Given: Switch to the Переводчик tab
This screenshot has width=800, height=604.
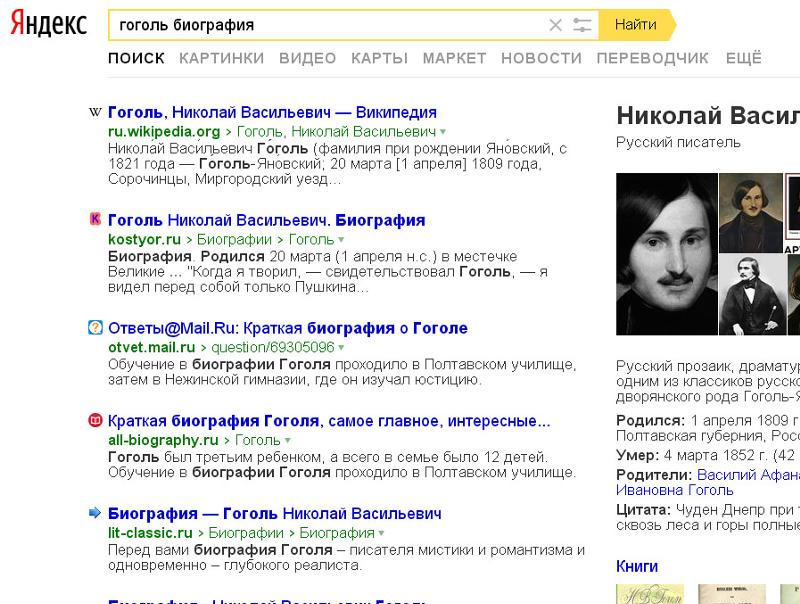Looking at the screenshot, I should click(653, 58).
